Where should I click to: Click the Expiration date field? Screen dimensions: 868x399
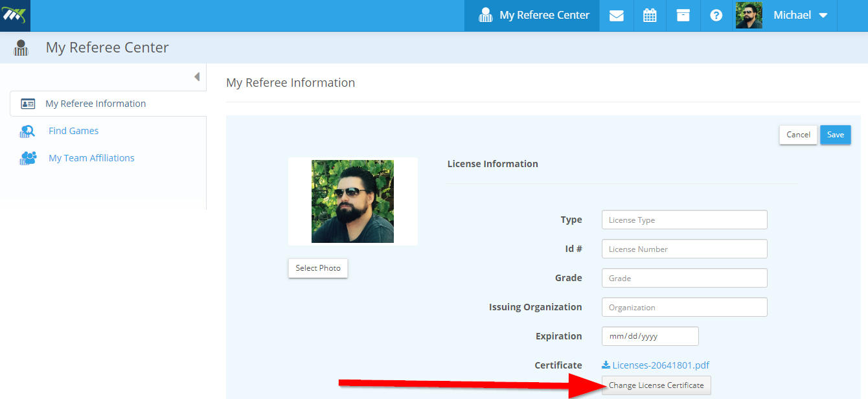pos(650,336)
